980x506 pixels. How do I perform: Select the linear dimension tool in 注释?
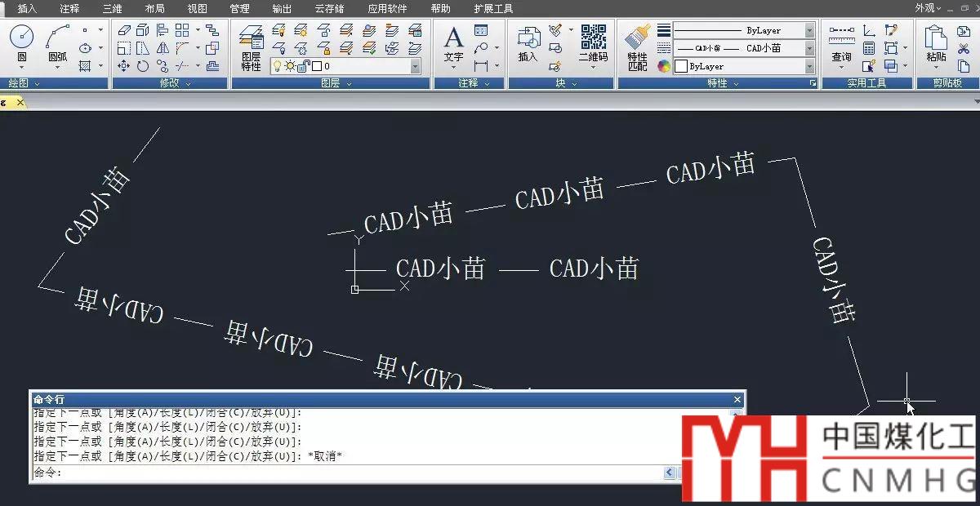pos(481,66)
